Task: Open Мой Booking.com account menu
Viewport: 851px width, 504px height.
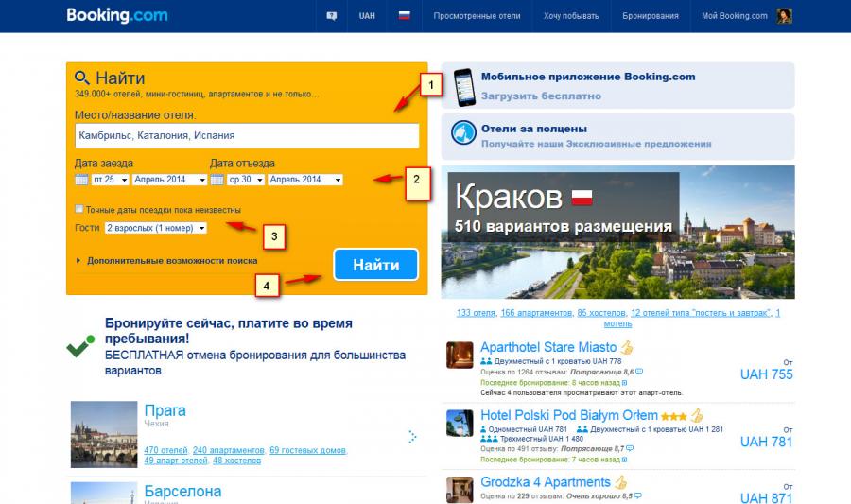Action: (735, 16)
